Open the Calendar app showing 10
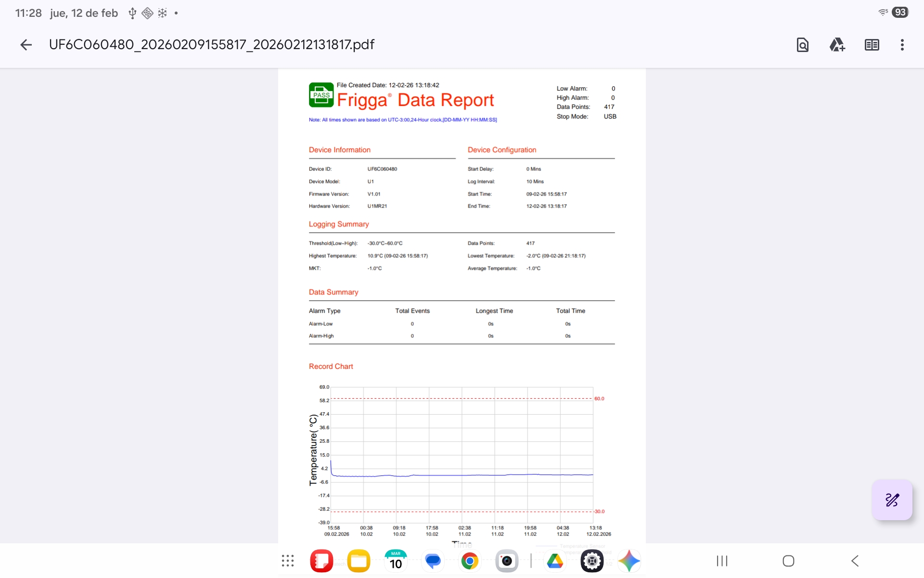The width and height of the screenshot is (924, 578). pyautogui.click(x=396, y=561)
